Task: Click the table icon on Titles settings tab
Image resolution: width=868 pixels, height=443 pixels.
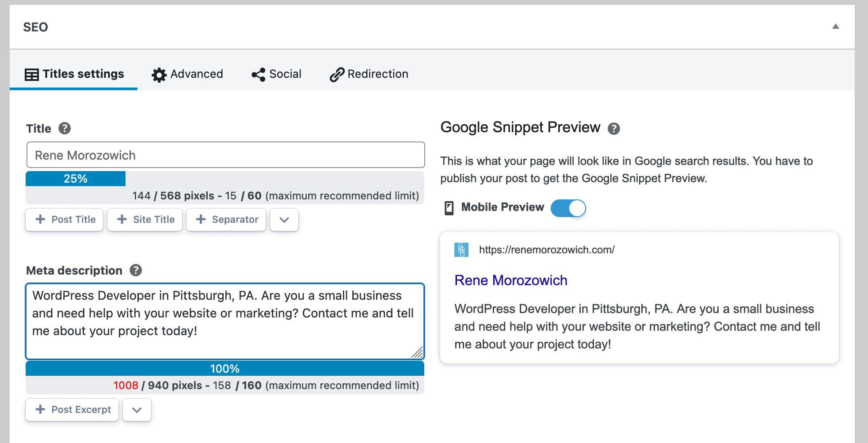Action: coord(32,75)
